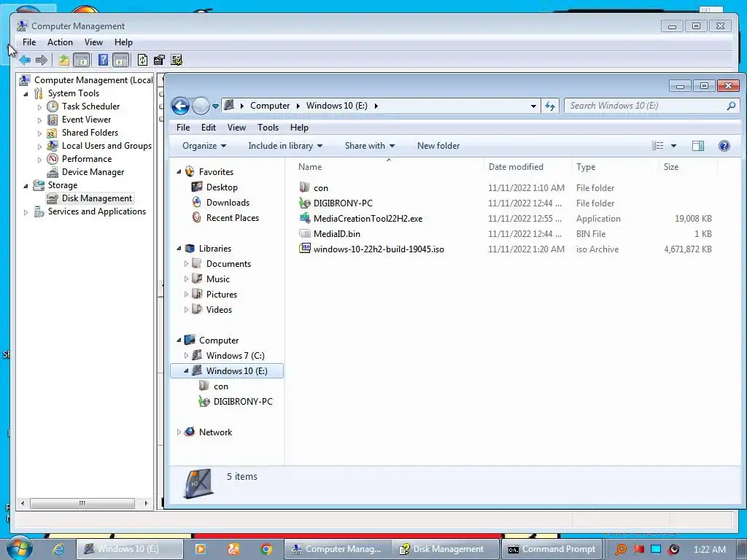Expand Shared Folders node
This screenshot has width=747, height=560.
(x=39, y=133)
